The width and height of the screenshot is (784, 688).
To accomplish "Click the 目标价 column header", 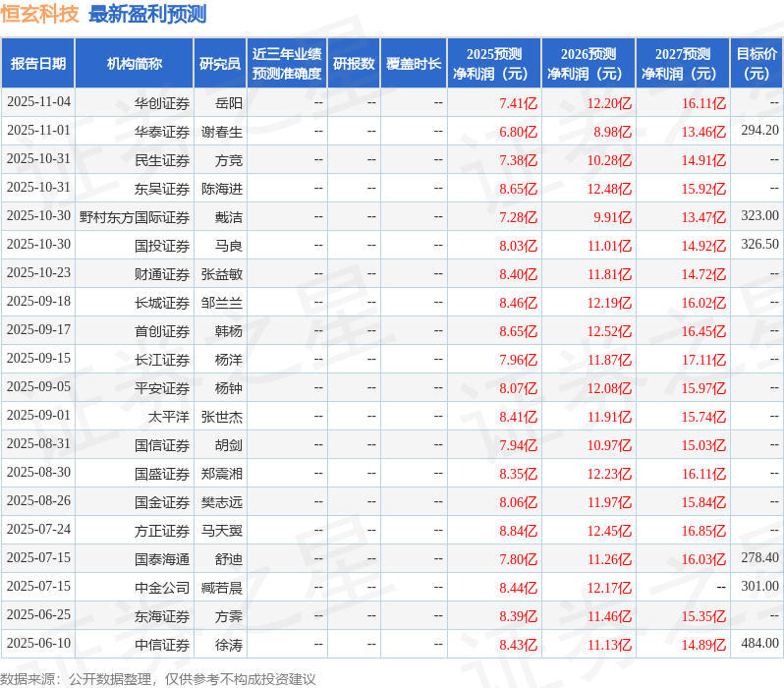I will click(x=756, y=64).
